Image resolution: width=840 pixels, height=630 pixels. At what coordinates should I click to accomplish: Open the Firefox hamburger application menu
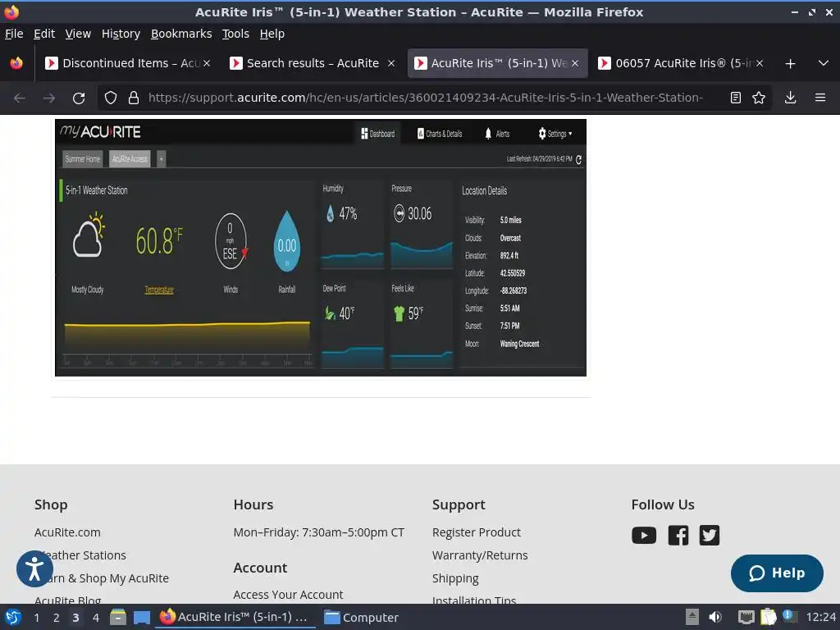(820, 98)
